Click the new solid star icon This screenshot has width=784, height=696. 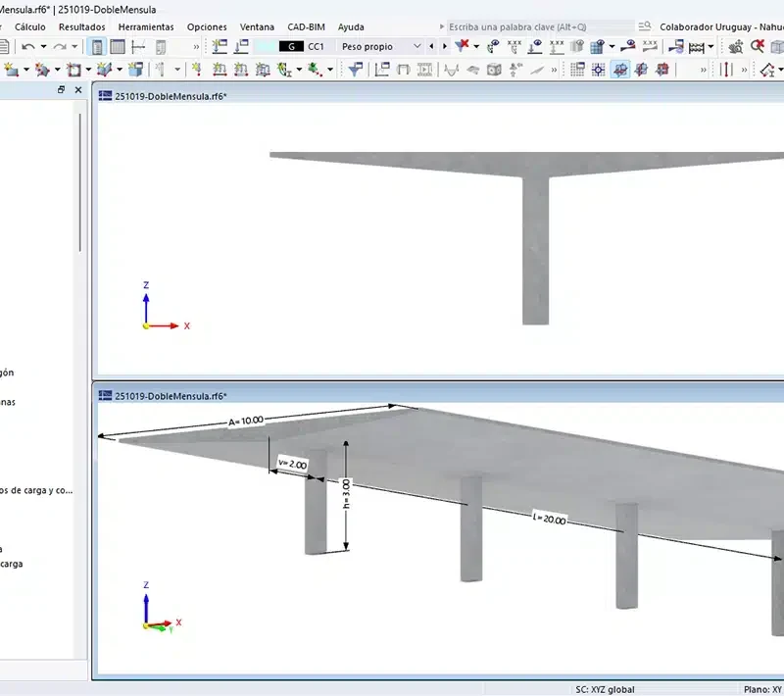105,70
